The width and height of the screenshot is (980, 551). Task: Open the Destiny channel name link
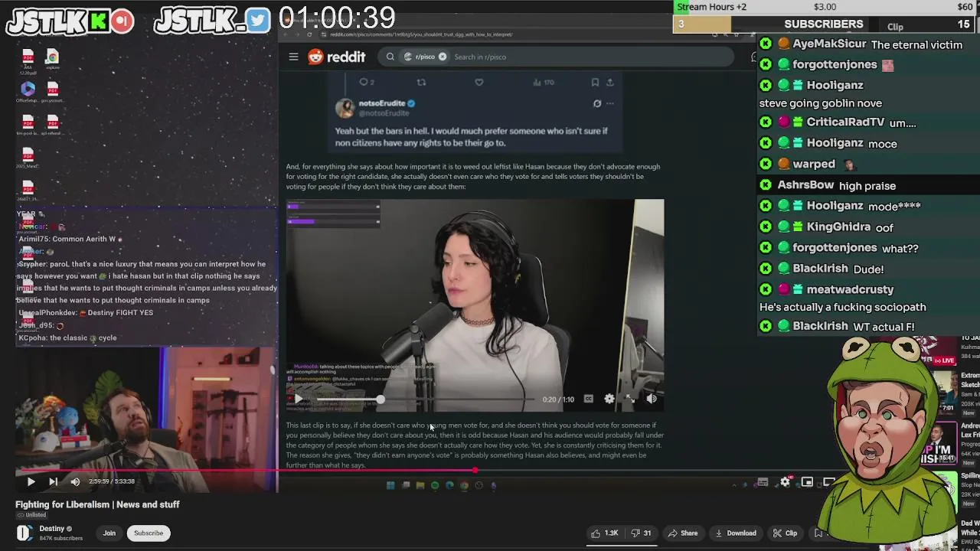coord(52,529)
